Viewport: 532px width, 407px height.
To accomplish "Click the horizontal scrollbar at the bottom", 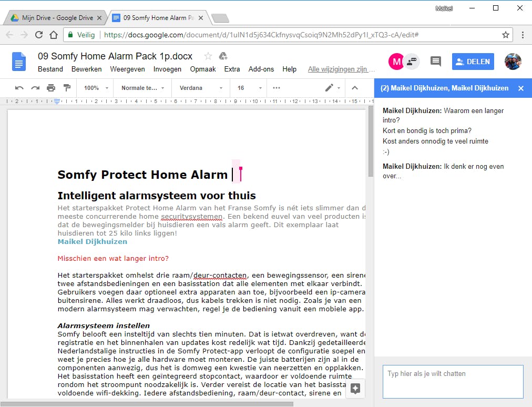I will pyautogui.click(x=147, y=404).
